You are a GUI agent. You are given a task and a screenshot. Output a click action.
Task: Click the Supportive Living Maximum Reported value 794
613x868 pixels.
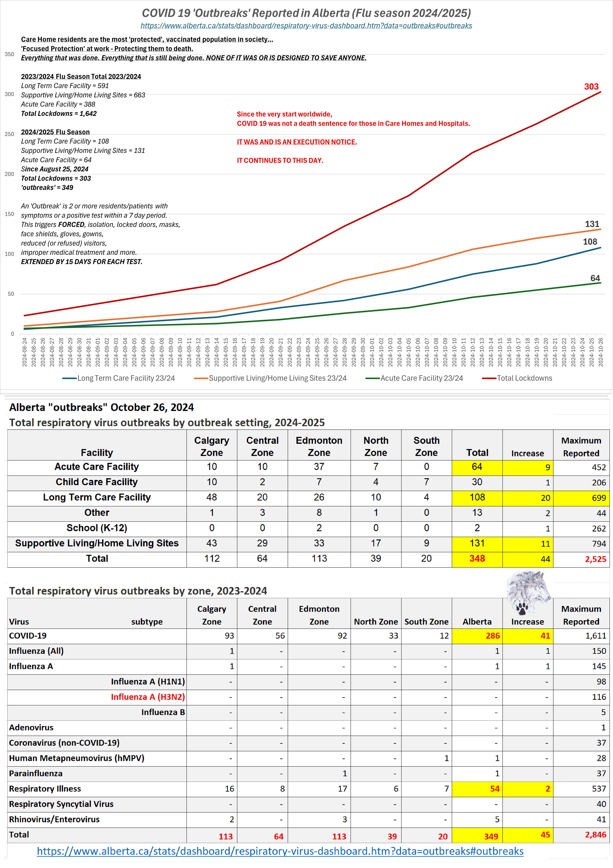(599, 544)
